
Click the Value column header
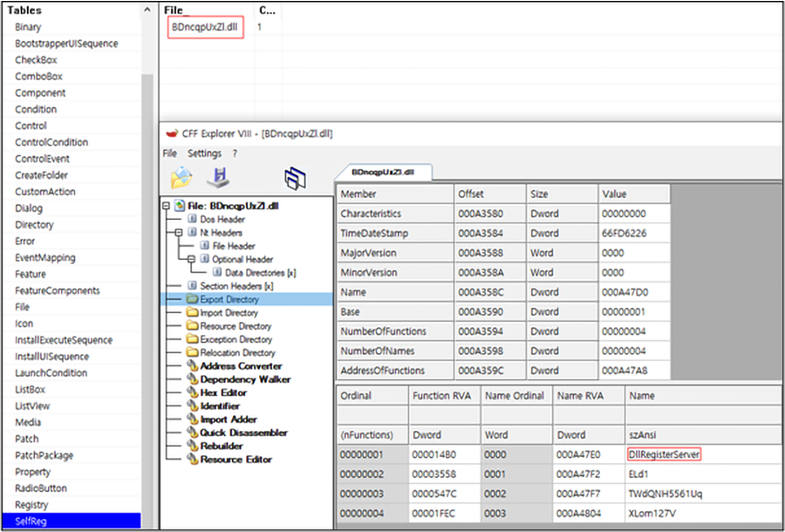pyautogui.click(x=634, y=194)
